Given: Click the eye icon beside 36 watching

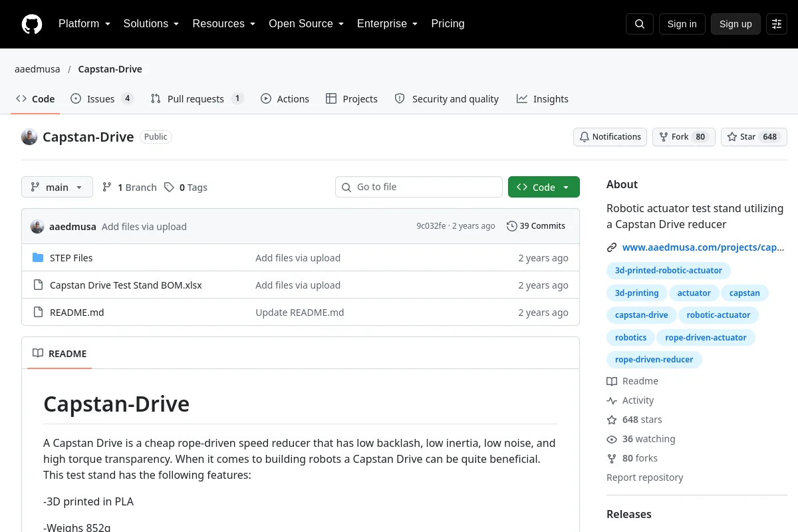Looking at the screenshot, I should click(612, 439).
